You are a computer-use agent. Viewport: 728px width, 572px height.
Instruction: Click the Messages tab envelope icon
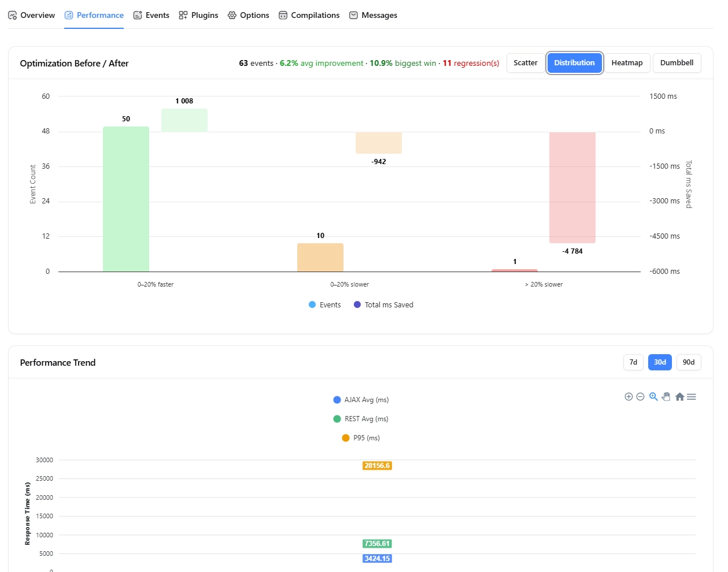coord(353,15)
